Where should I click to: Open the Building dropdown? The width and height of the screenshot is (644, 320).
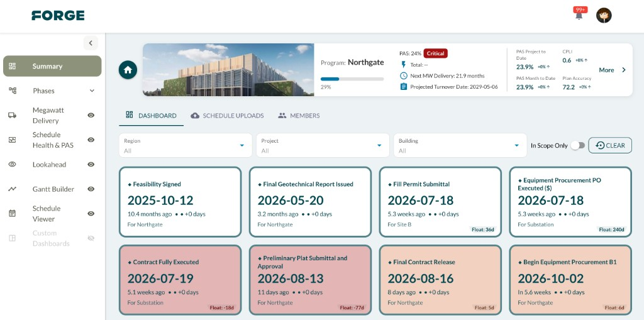(x=460, y=145)
